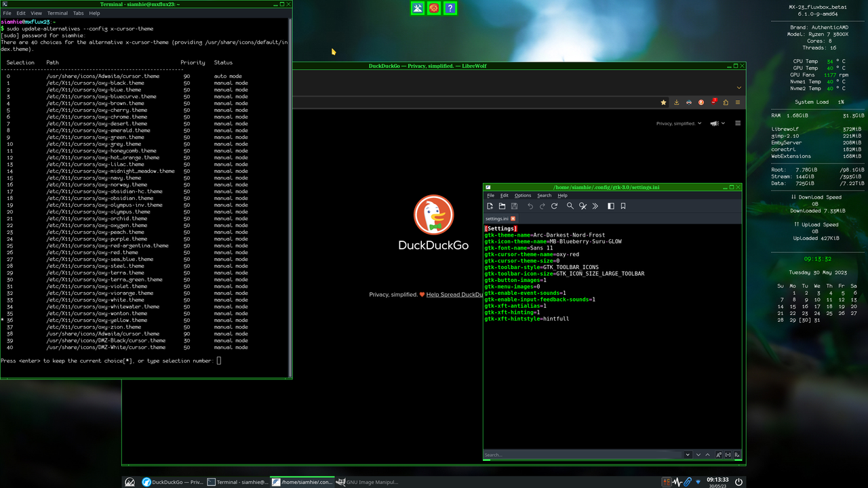Viewport: 868px width, 488px height.
Task: Open DuckDuckGo page hamburger menu
Action: tap(738, 123)
